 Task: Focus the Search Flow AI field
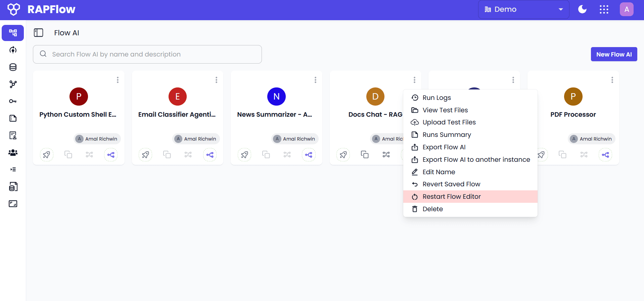pyautogui.click(x=147, y=54)
